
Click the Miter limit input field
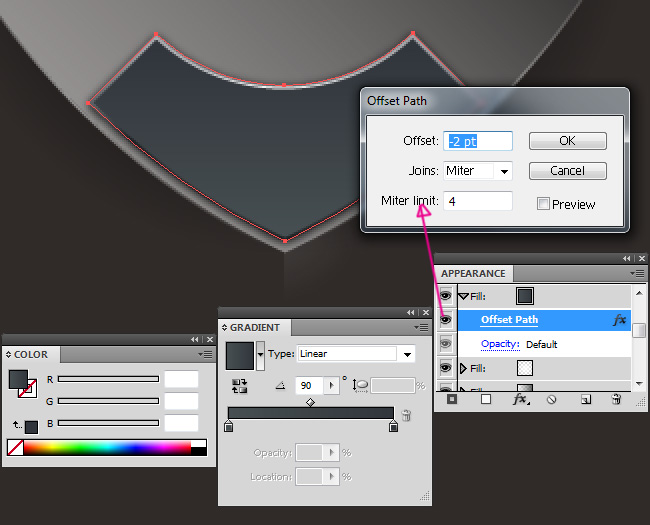pos(478,201)
